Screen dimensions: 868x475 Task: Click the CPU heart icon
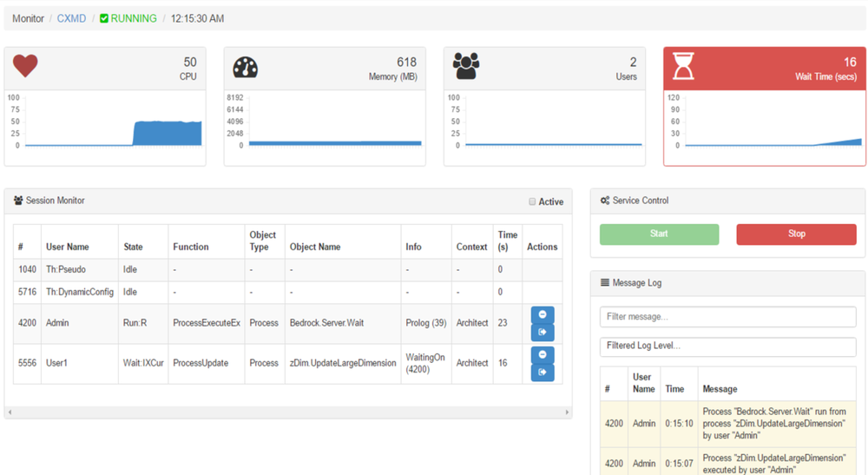[x=25, y=65]
